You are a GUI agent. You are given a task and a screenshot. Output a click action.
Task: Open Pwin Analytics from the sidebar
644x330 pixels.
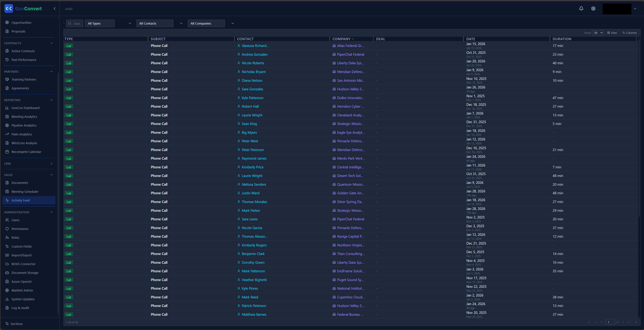pyautogui.click(x=22, y=134)
